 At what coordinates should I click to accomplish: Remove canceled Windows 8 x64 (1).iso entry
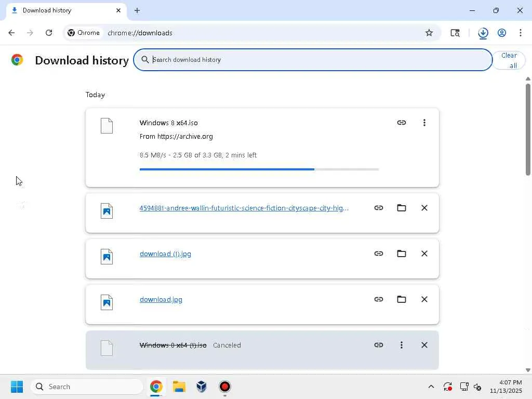(x=424, y=345)
